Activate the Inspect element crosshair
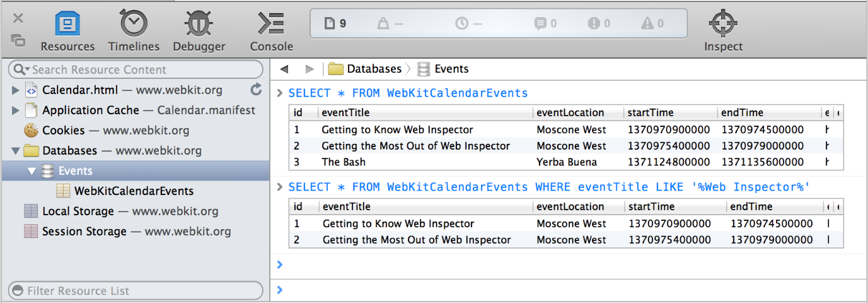The height and width of the screenshot is (303, 868). coord(723,30)
